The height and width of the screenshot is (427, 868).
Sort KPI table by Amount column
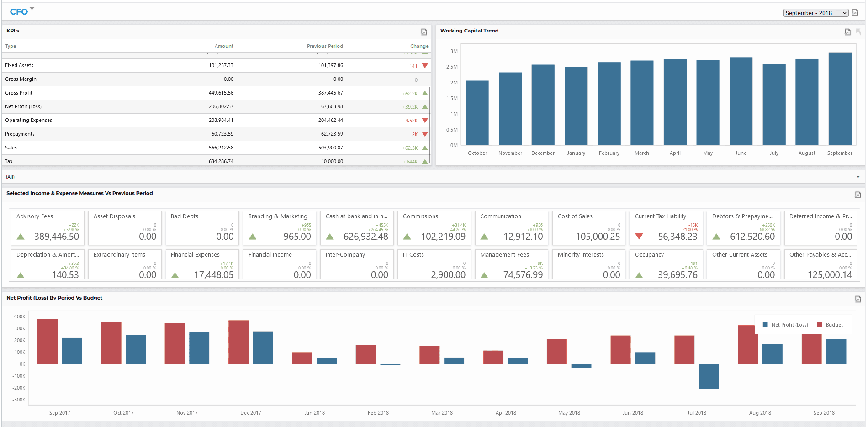(224, 46)
